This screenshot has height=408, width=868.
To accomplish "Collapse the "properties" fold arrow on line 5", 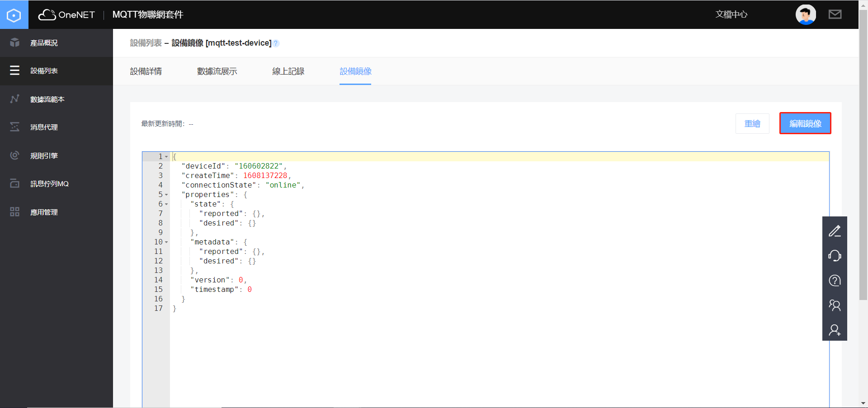I will tap(166, 195).
